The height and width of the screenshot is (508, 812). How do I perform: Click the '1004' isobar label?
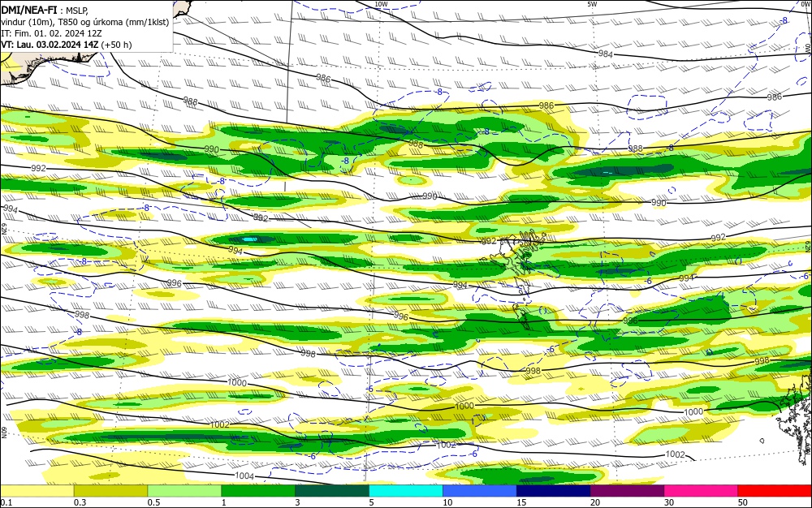point(244,476)
